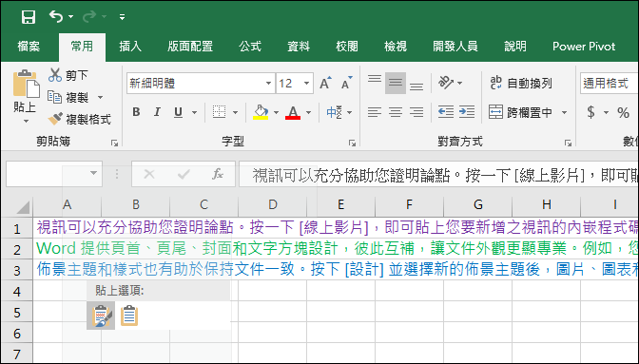Toggle italic formatting
Viewport: 639px width, 364px height.
point(157,112)
